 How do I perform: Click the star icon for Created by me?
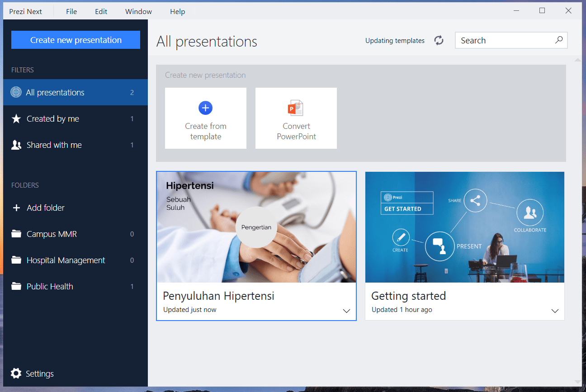click(16, 119)
